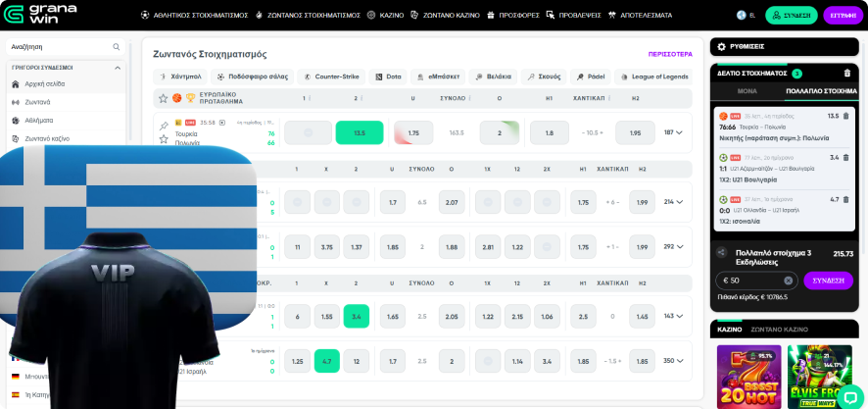868x409 pixels.
Task: Remove the Τουρκία – Πολωνία bet with trash icon
Action: pyautogui.click(x=846, y=116)
